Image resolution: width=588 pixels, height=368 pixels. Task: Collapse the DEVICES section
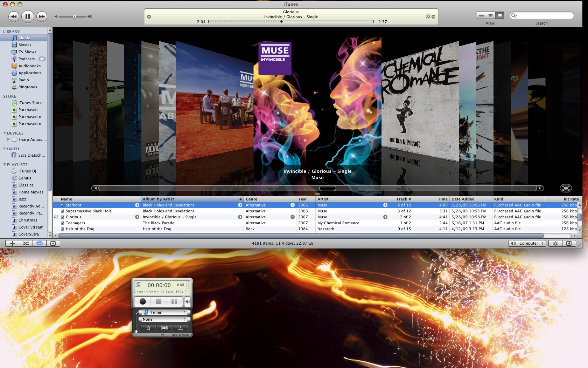click(5, 133)
